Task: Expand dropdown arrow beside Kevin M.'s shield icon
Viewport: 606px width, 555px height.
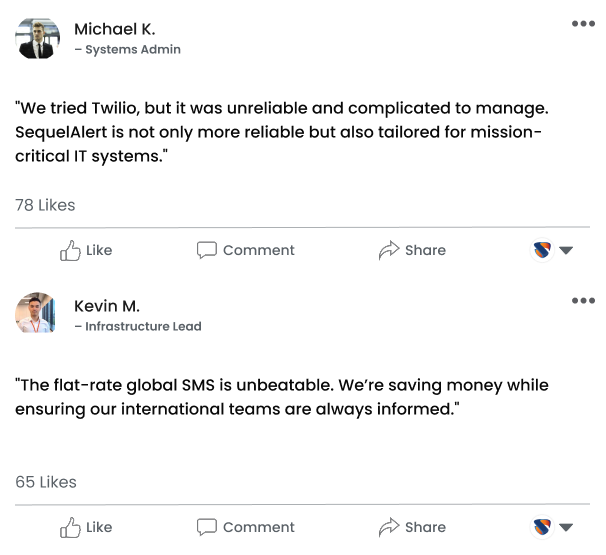Action: tap(566, 528)
